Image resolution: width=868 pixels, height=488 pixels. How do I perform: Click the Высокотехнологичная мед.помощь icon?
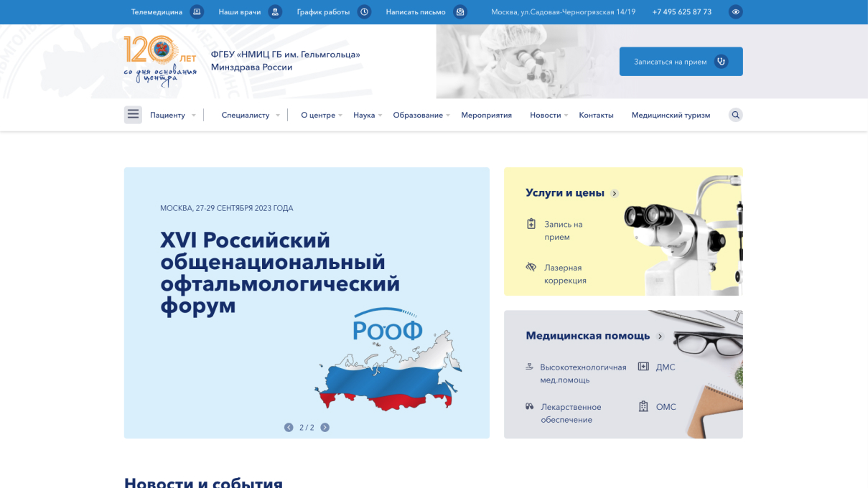pyautogui.click(x=530, y=367)
